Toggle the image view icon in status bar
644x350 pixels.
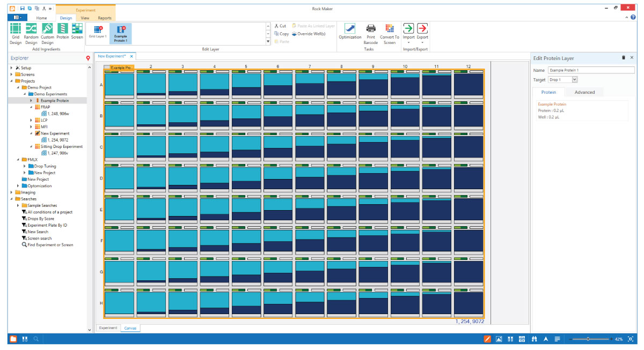pyautogui.click(x=499, y=339)
